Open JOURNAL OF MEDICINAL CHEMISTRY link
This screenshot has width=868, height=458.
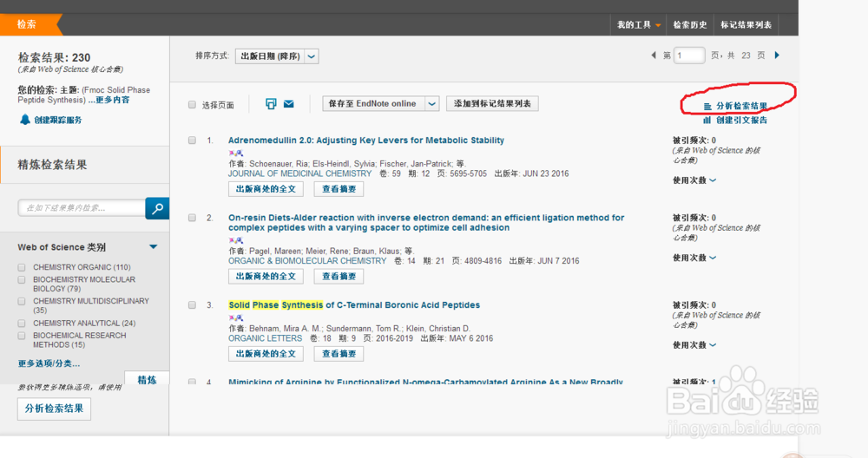300,173
